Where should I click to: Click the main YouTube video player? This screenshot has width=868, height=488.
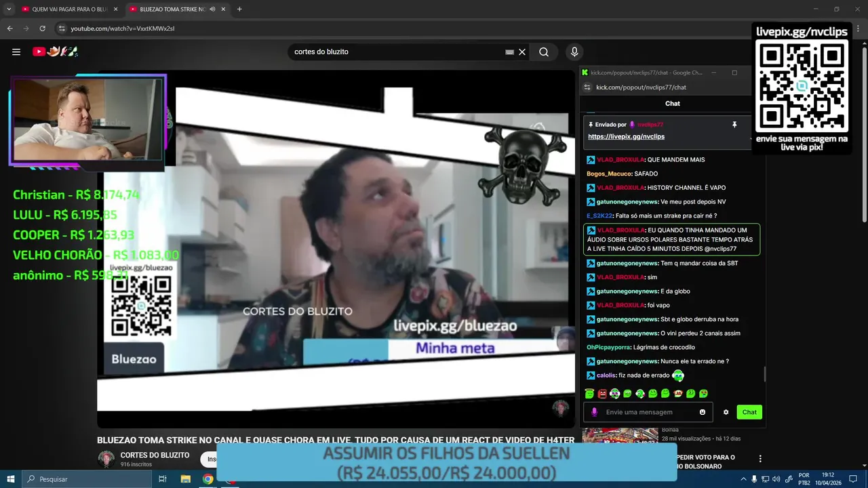coord(336,249)
